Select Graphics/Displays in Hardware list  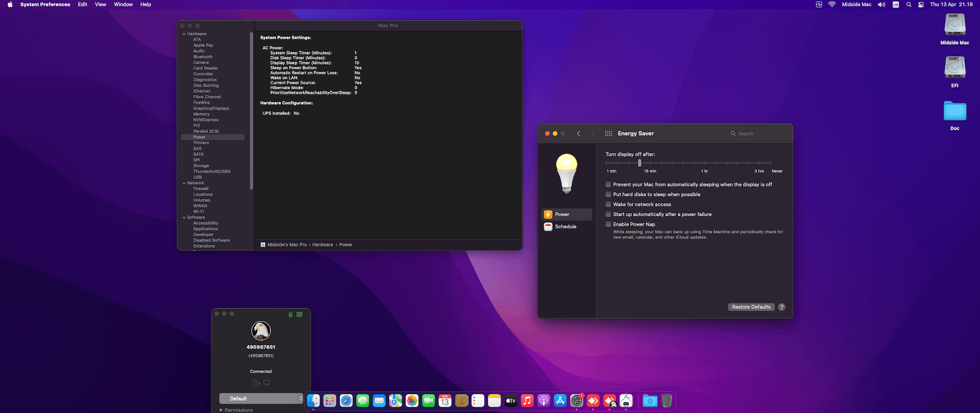coord(211,109)
